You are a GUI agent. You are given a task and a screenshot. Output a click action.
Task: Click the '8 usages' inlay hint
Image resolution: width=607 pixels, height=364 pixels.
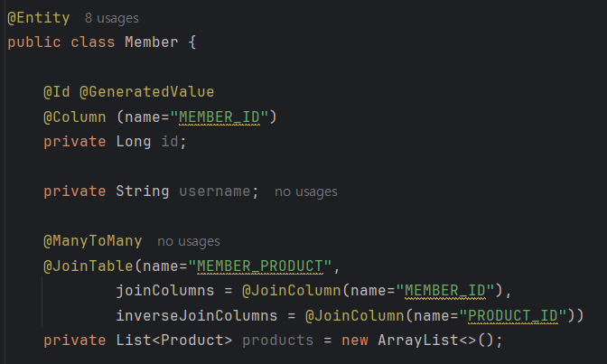click(x=111, y=18)
